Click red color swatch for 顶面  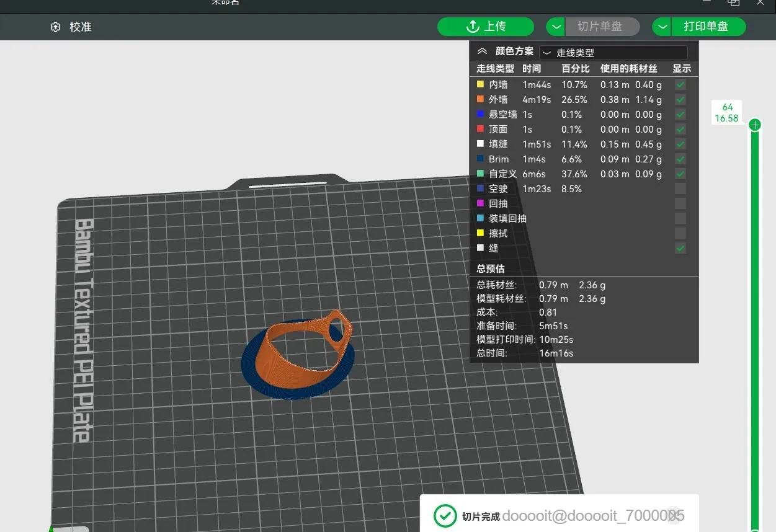pyautogui.click(x=480, y=128)
